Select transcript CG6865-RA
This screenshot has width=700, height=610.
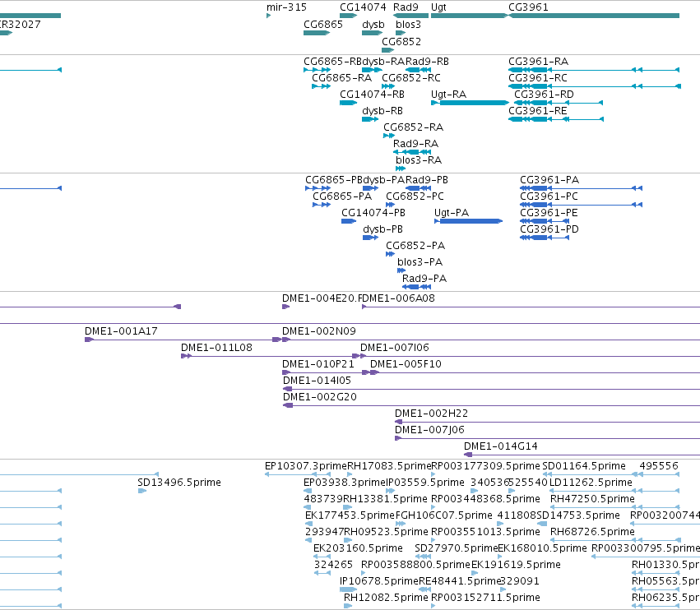341,77
